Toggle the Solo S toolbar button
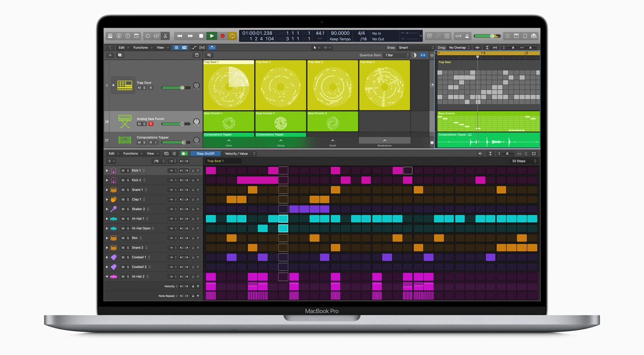Image resolution: width=644 pixels, height=355 pixels. (x=447, y=36)
